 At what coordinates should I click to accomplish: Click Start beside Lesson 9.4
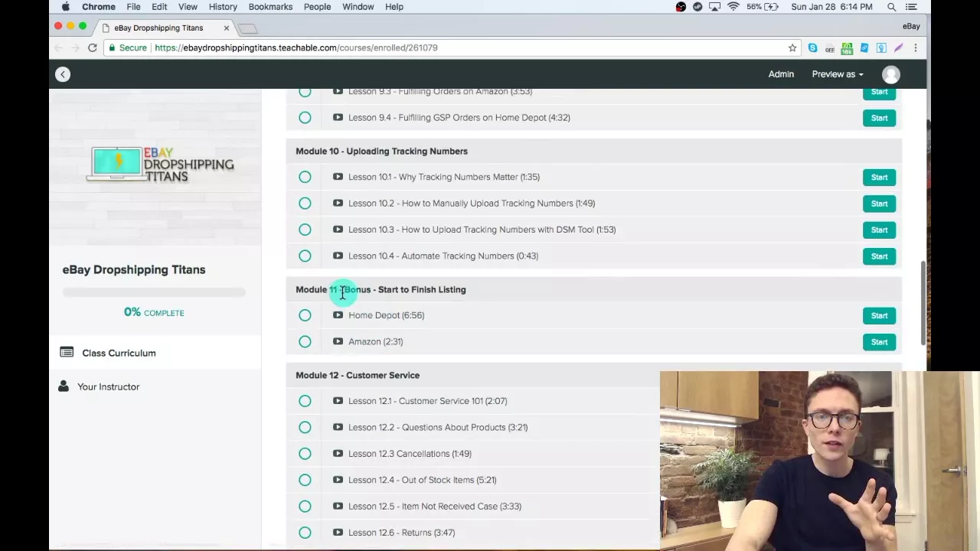click(879, 118)
